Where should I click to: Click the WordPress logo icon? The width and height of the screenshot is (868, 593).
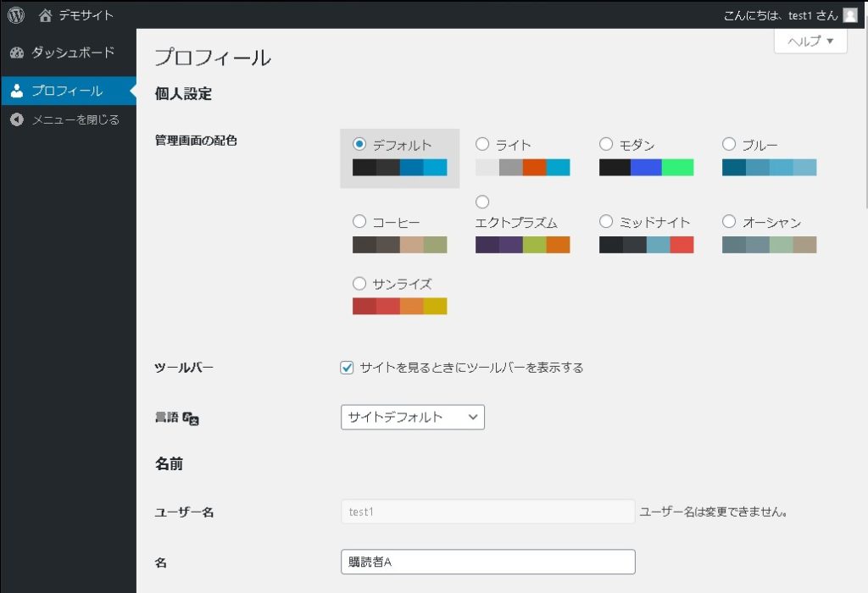coord(16,15)
